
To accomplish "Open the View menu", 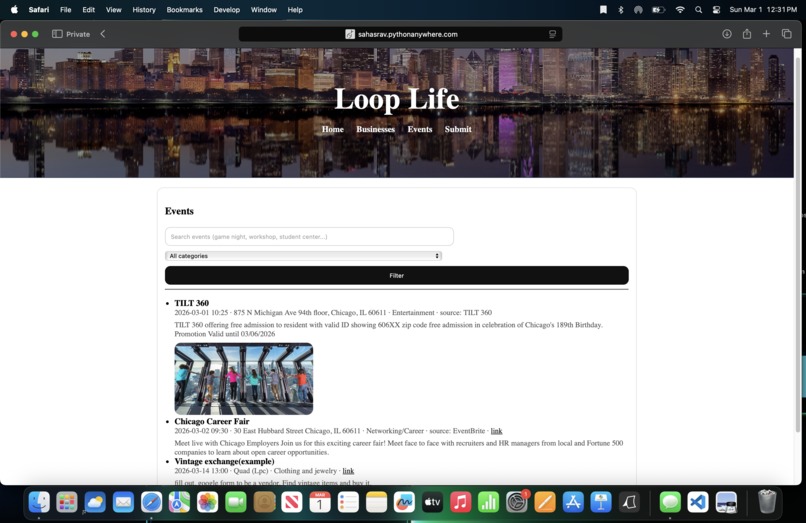I will tap(114, 10).
